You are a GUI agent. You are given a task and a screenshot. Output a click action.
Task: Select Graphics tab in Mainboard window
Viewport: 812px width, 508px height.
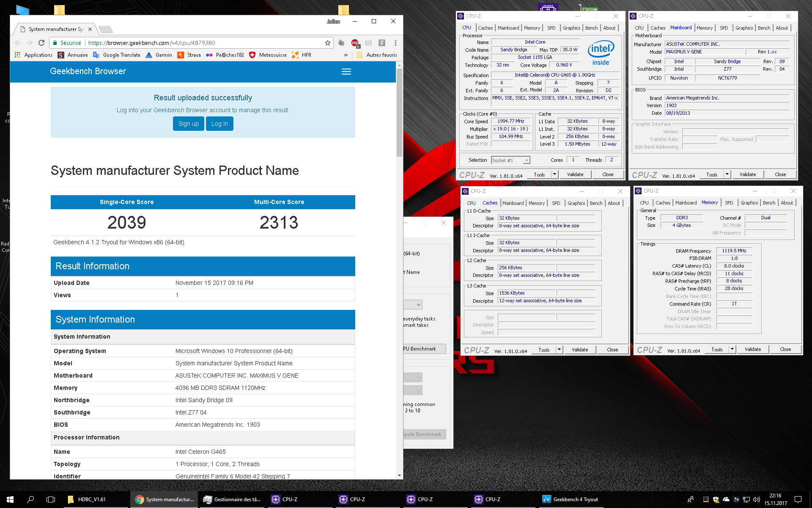coord(744,28)
